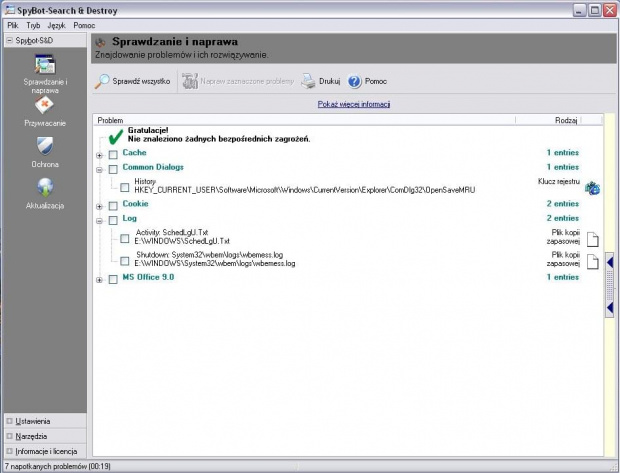This screenshot has width=620, height=473.
Task: Collapse the Log tree node
Action: (x=99, y=221)
